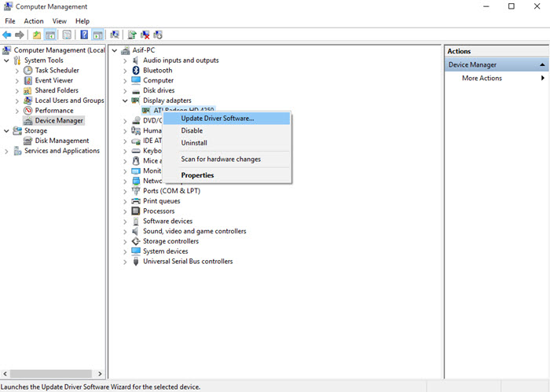Click the Scan for hardware changes toolbar icon

(115, 35)
